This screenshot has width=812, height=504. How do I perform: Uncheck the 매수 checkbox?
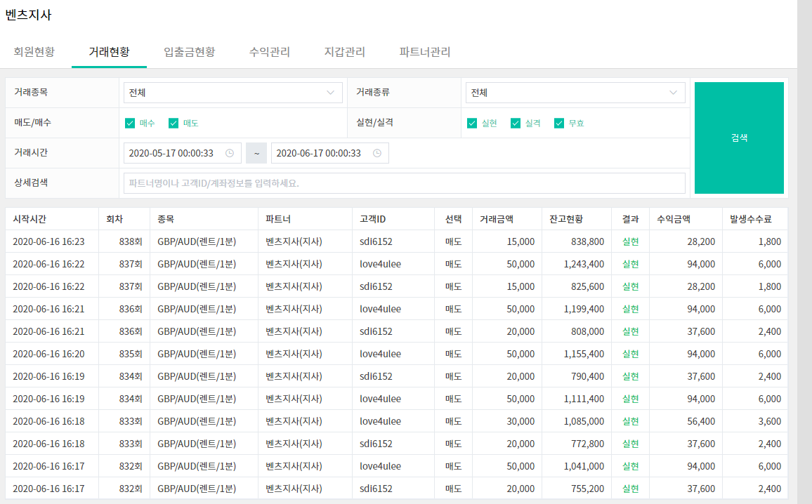coord(130,123)
